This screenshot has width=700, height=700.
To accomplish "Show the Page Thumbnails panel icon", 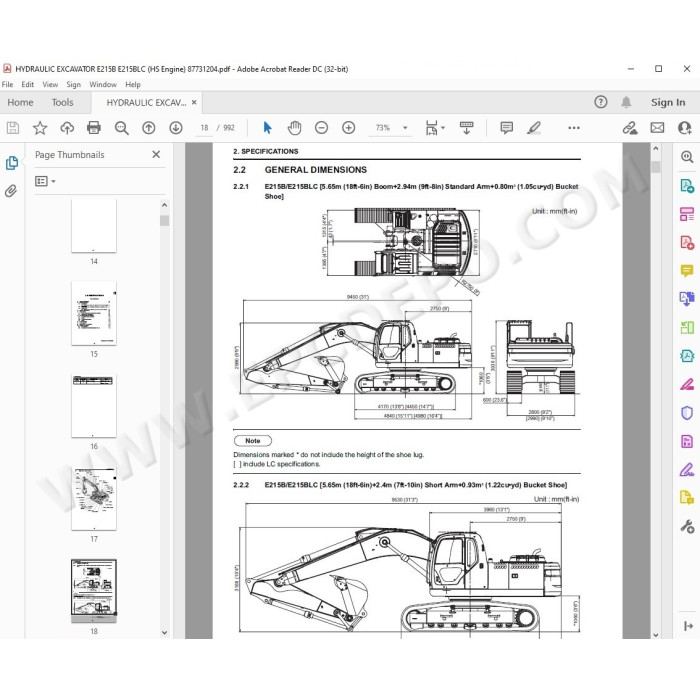I will click(12, 163).
